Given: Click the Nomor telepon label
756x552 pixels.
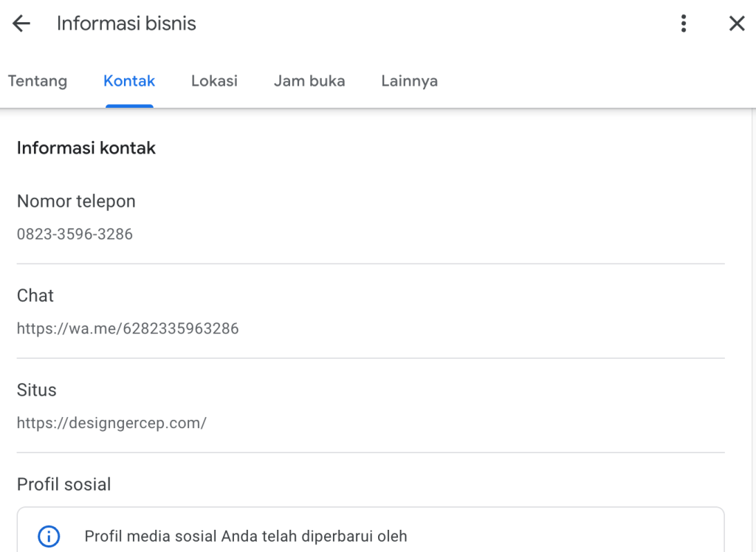Looking at the screenshot, I should pyautogui.click(x=76, y=201).
